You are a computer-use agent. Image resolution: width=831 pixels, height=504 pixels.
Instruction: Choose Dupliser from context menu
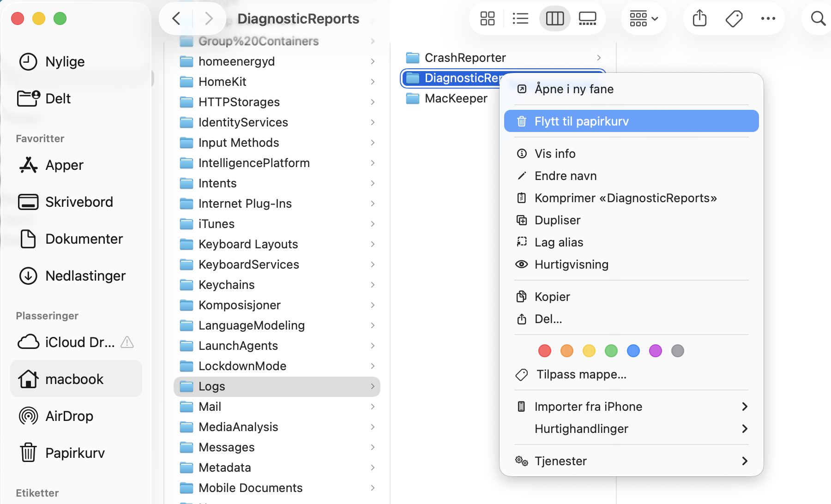pos(631,220)
